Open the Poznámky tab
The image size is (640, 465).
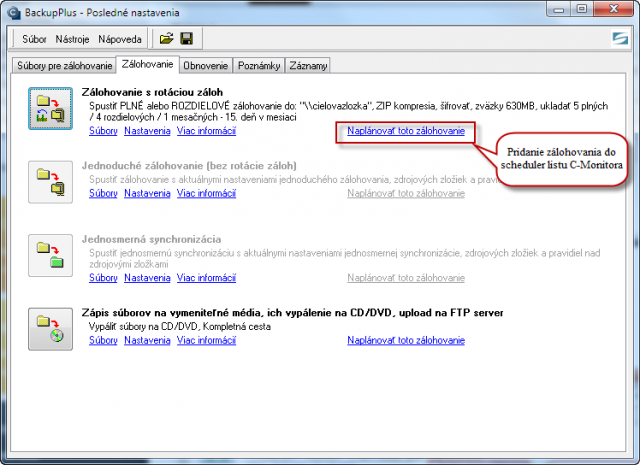[x=259, y=65]
